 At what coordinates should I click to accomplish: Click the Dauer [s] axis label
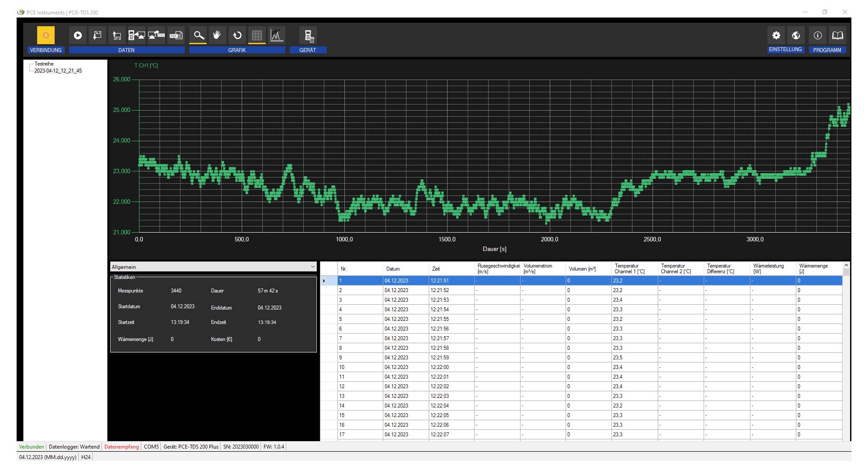point(494,249)
